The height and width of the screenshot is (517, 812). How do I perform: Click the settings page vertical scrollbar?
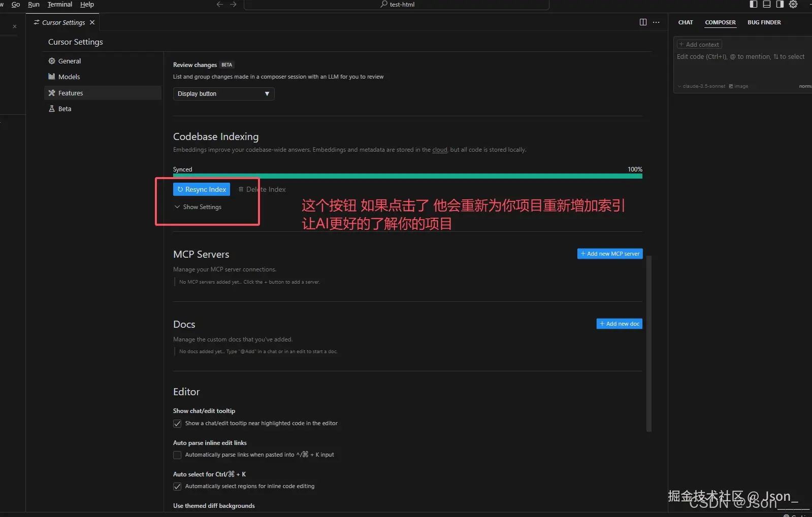tap(649, 343)
